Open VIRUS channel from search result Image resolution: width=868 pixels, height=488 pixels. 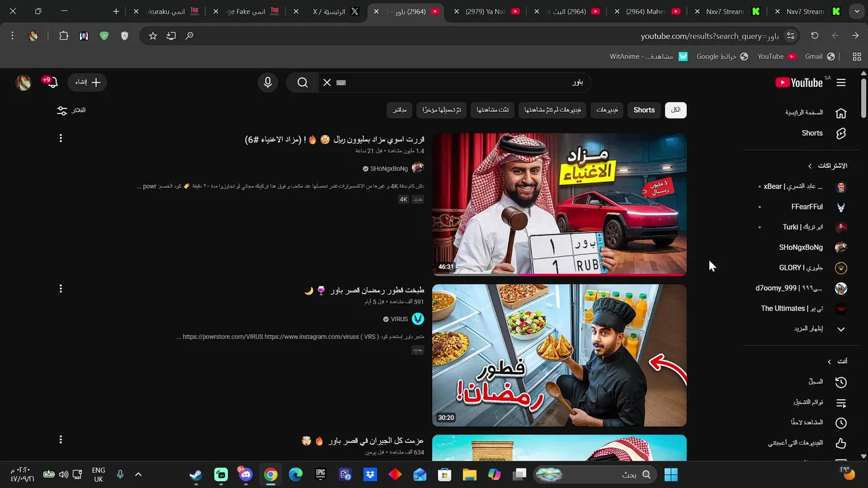(x=399, y=319)
